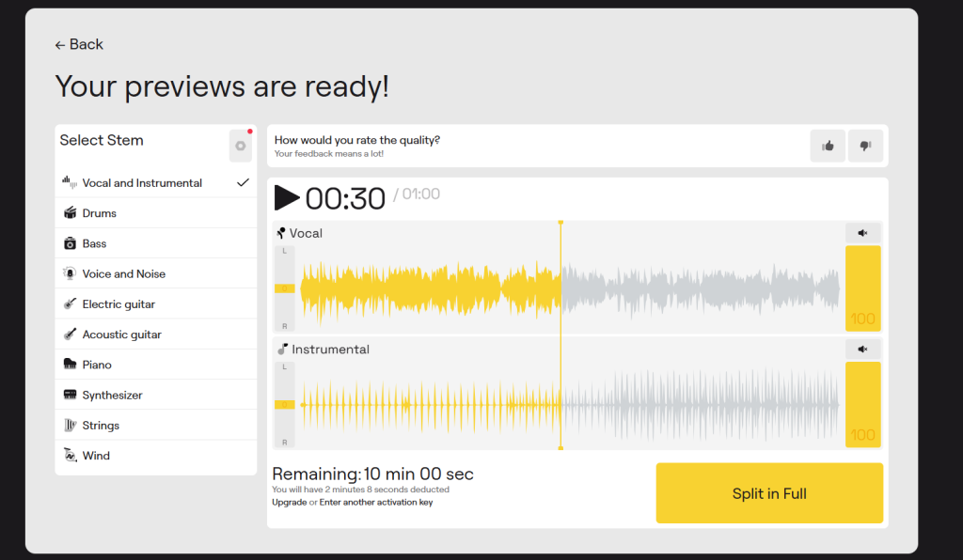963x560 pixels.
Task: Go Back to previous screen
Action: [x=79, y=44]
